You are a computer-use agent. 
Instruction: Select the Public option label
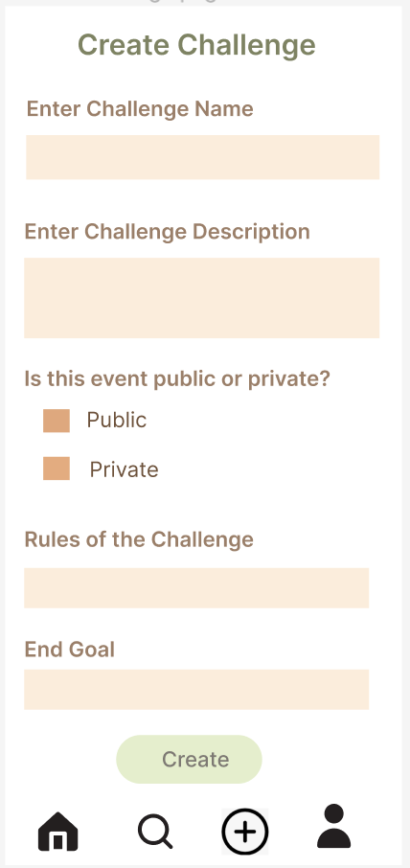tap(117, 421)
